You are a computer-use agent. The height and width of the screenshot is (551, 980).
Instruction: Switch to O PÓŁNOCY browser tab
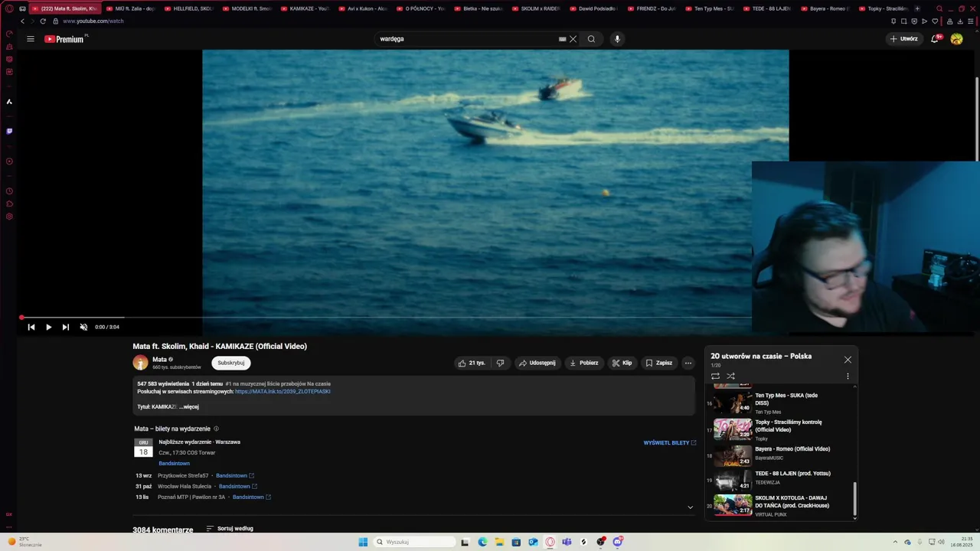[x=420, y=8]
